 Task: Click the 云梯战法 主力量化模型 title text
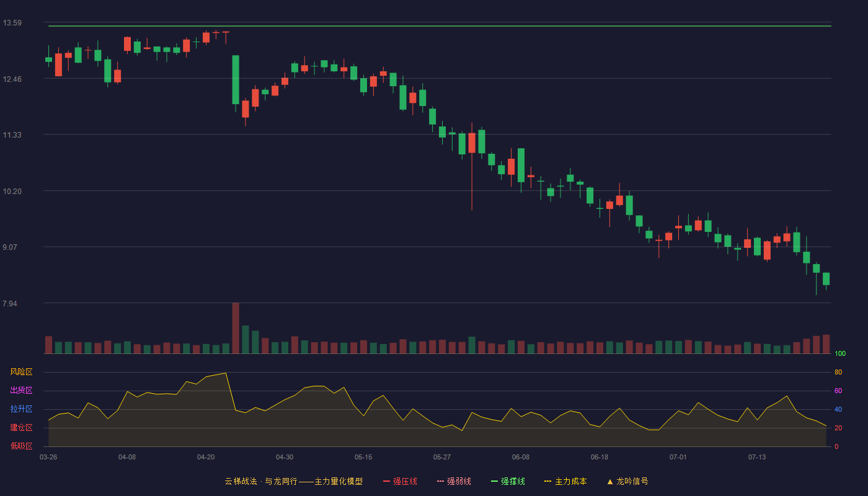coord(294,481)
